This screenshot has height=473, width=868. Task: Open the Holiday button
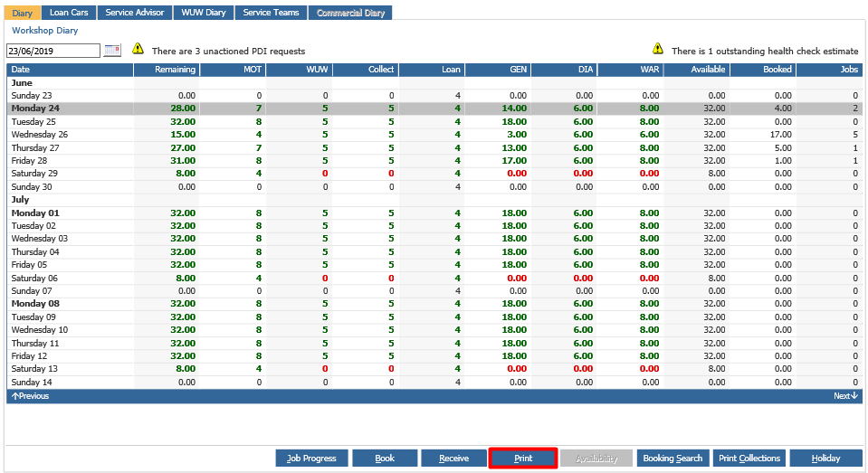click(x=826, y=458)
